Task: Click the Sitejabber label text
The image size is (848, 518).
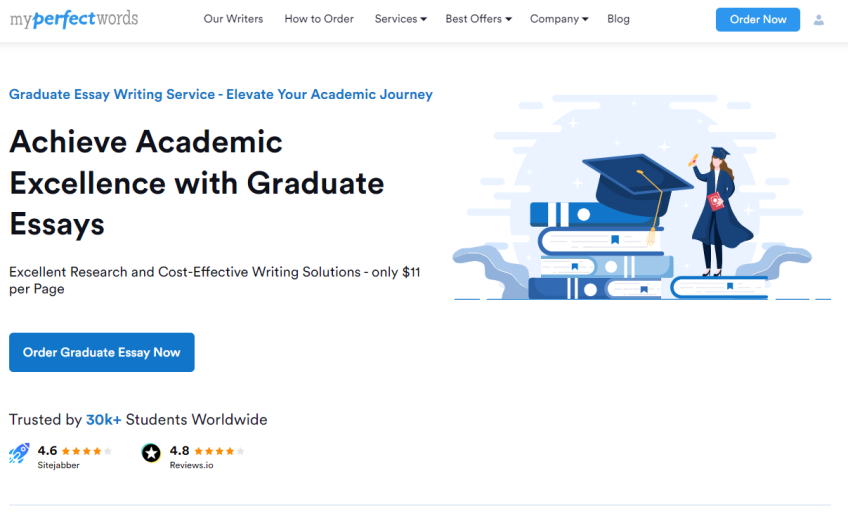Action: pos(58,466)
